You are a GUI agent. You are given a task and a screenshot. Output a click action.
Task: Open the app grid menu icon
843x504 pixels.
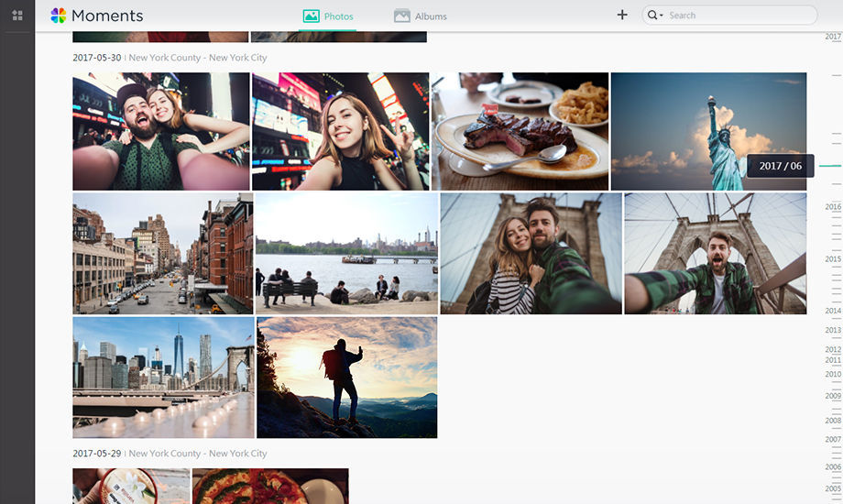(x=17, y=16)
